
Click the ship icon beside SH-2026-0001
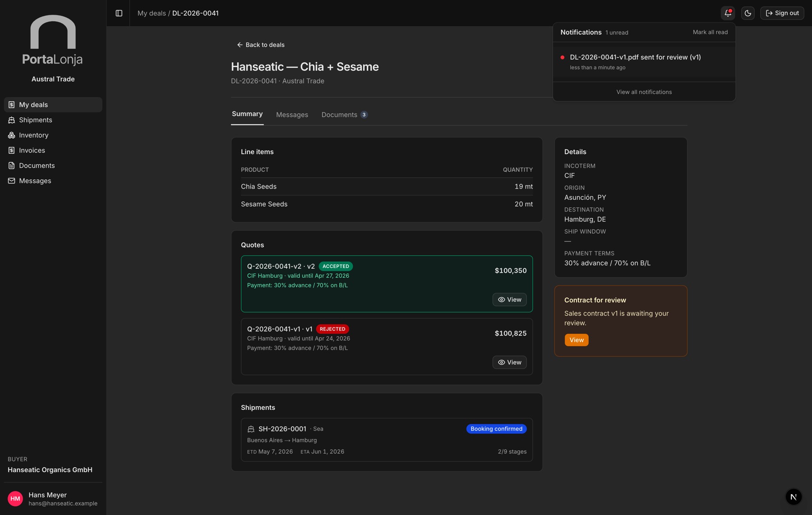pos(251,429)
